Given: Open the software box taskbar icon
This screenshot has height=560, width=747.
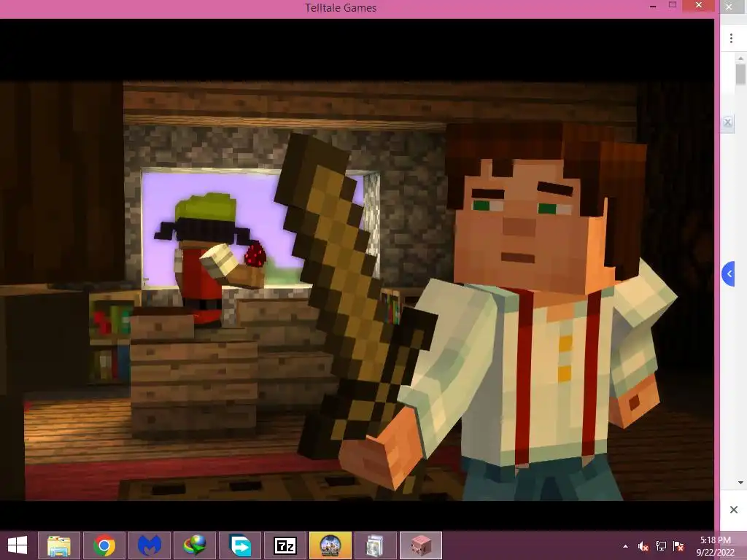Looking at the screenshot, I should click(376, 545).
